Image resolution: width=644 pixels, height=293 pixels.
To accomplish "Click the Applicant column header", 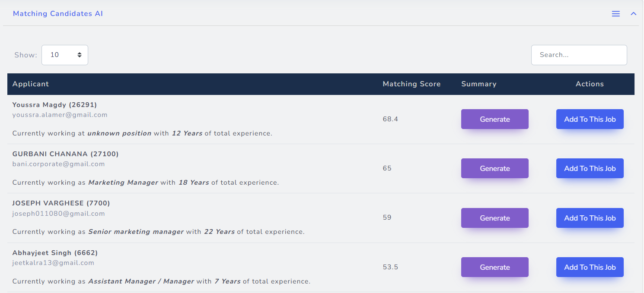I will [31, 84].
